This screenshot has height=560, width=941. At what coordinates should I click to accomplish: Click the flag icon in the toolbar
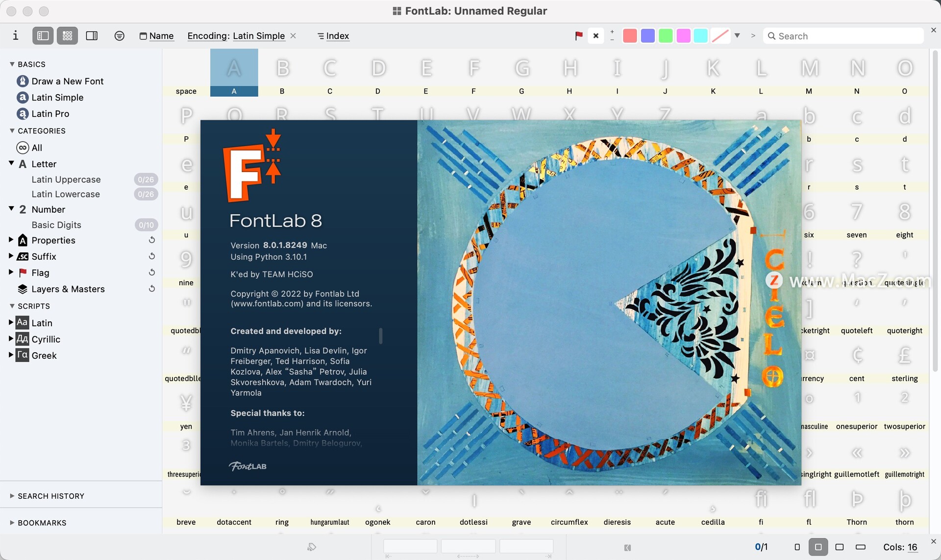point(578,35)
